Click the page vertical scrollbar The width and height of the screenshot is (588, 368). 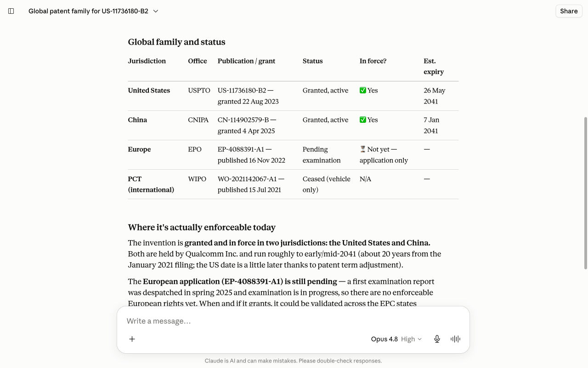point(585,193)
